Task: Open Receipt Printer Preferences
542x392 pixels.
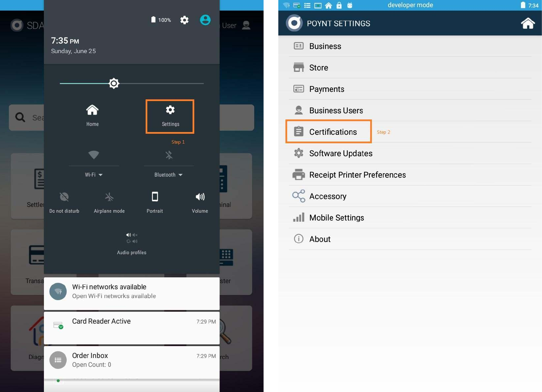Action: pos(410,175)
